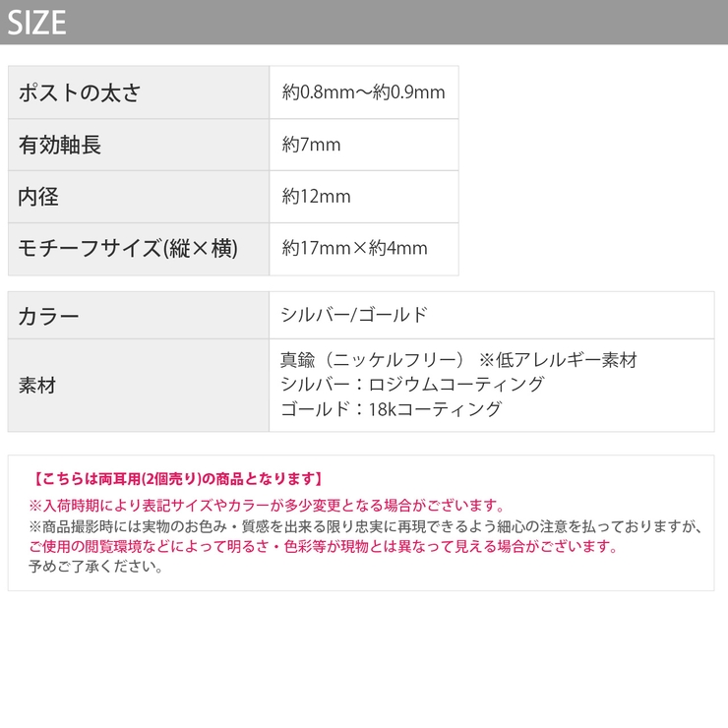728x728 pixels.
Task: Click the ゴールド：18kコーティング line
Action: pyautogui.click(x=391, y=409)
